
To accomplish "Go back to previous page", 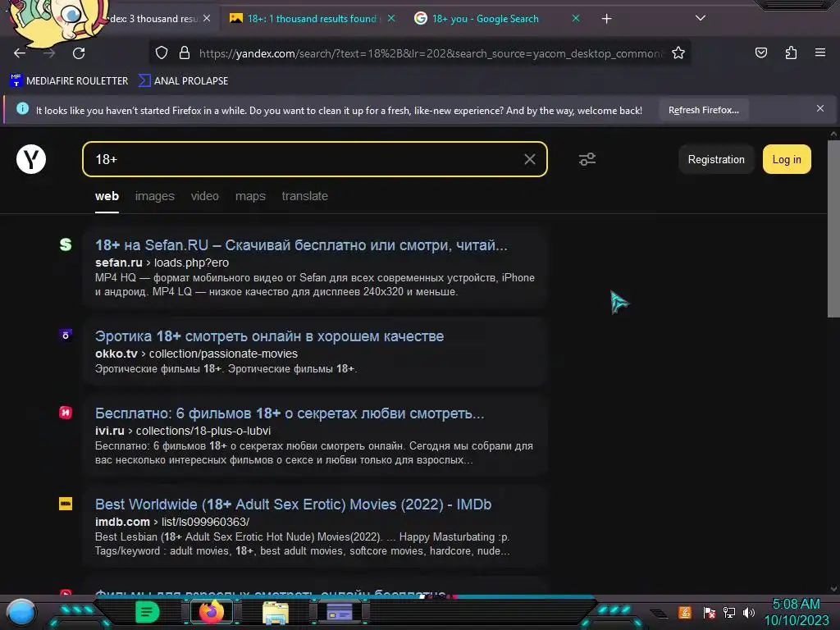I will point(20,53).
